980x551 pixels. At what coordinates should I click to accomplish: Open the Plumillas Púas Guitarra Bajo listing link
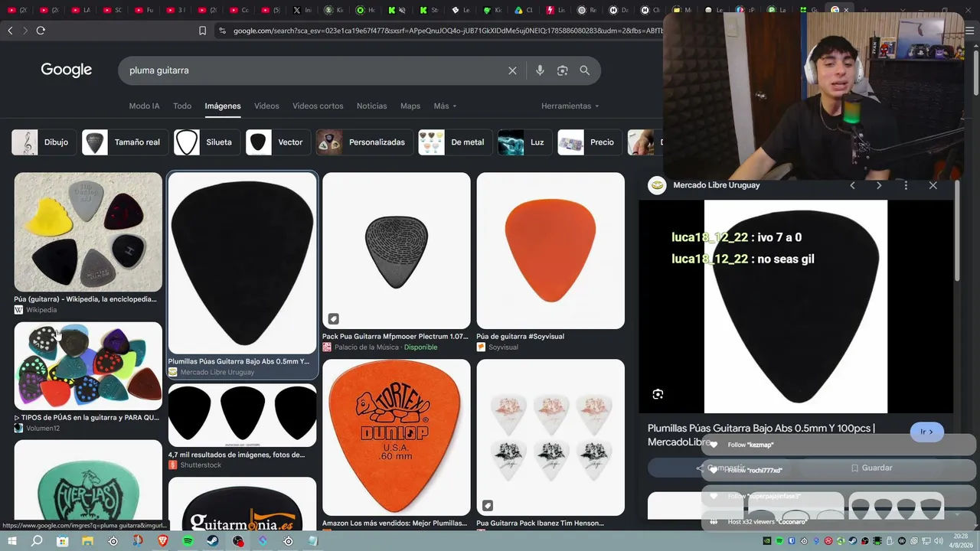(239, 361)
